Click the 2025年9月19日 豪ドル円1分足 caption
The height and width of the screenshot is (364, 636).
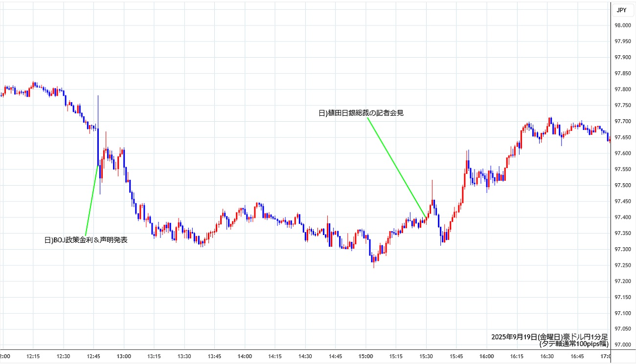(549, 337)
